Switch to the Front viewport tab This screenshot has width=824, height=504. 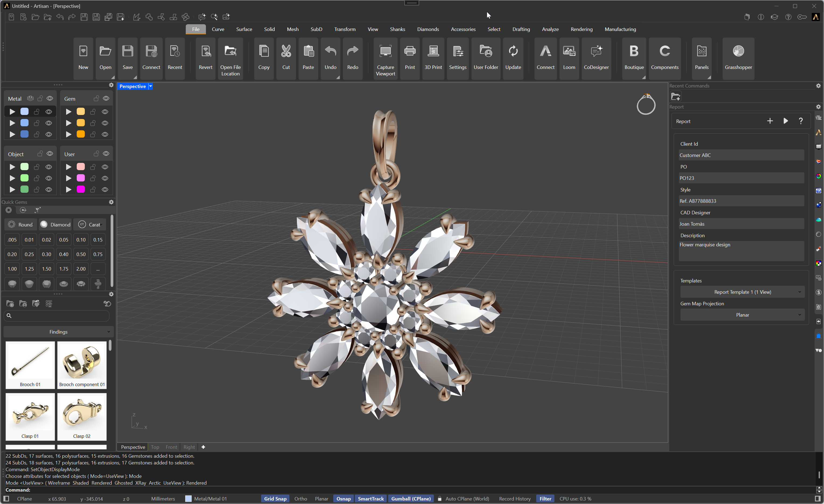[171, 447]
